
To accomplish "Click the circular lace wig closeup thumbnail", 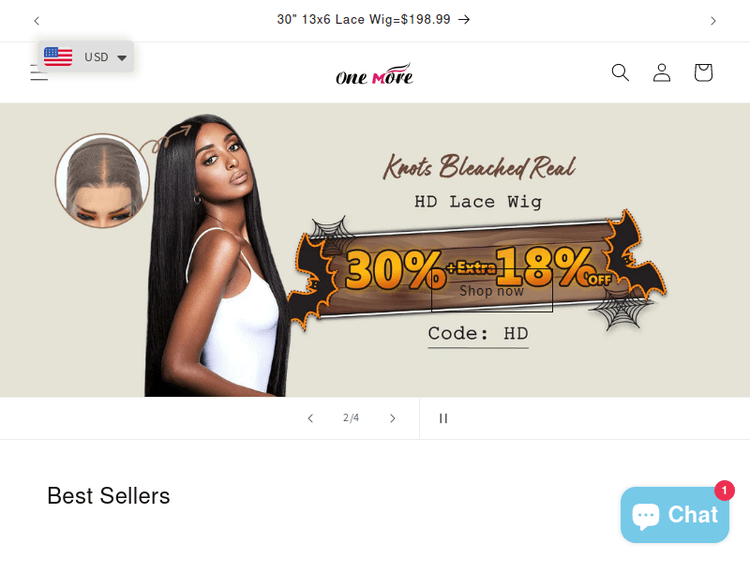I will click(102, 180).
